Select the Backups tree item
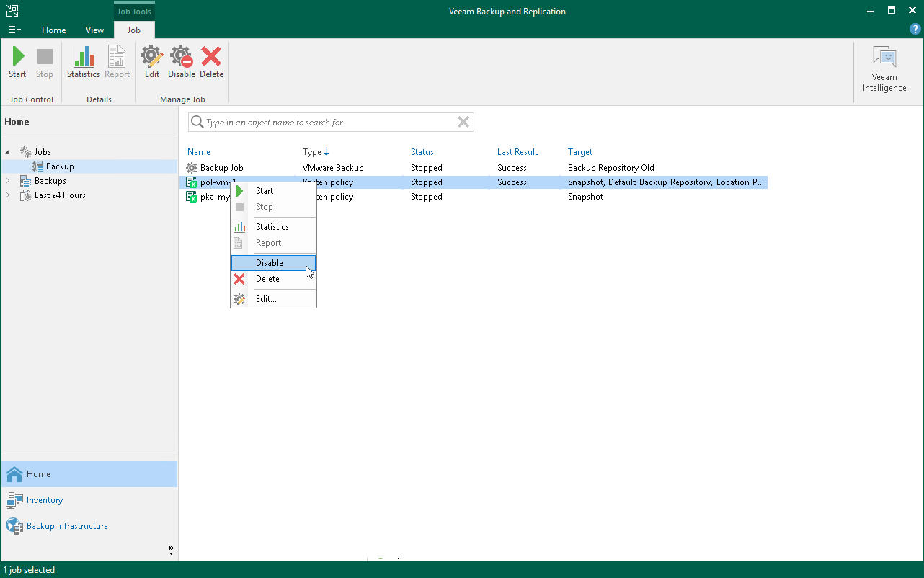This screenshot has height=578, width=924. click(x=50, y=181)
